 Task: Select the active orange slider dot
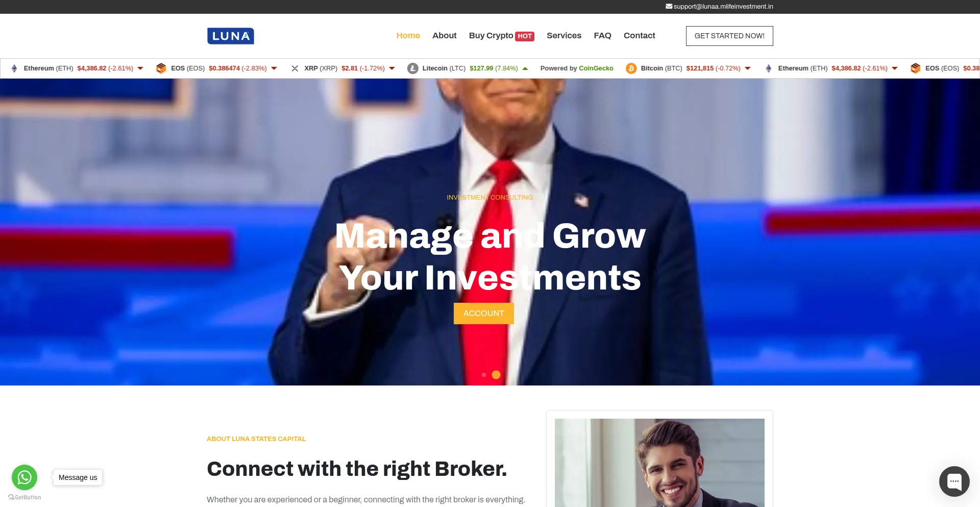[x=496, y=375]
